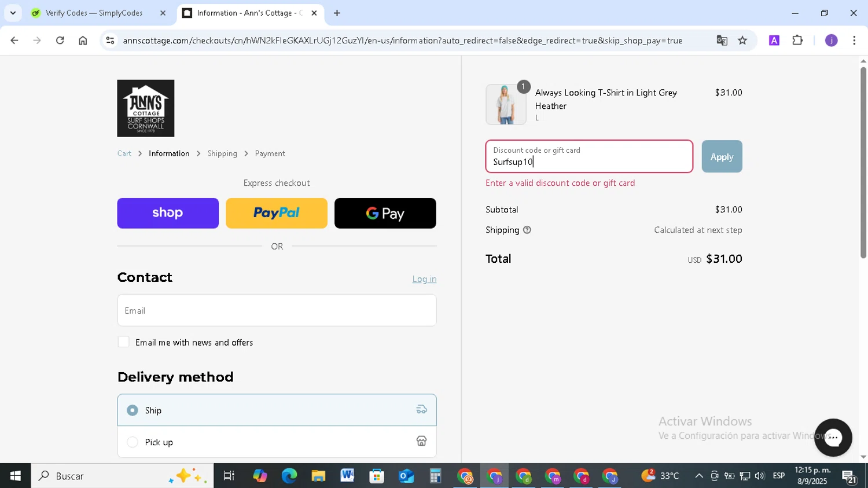The height and width of the screenshot is (488, 868).
Task: Open Task View on the taskbar
Action: 229,476
